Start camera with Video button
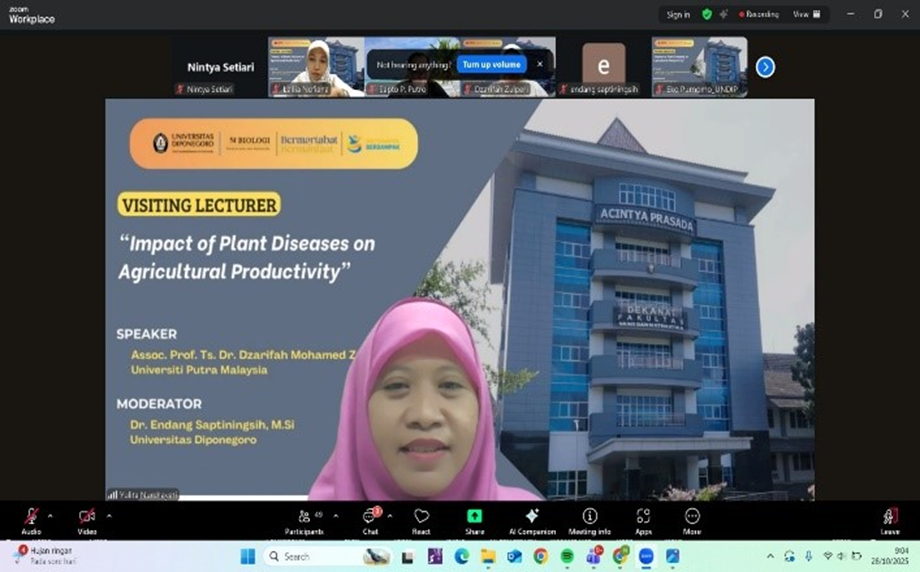 (87, 518)
